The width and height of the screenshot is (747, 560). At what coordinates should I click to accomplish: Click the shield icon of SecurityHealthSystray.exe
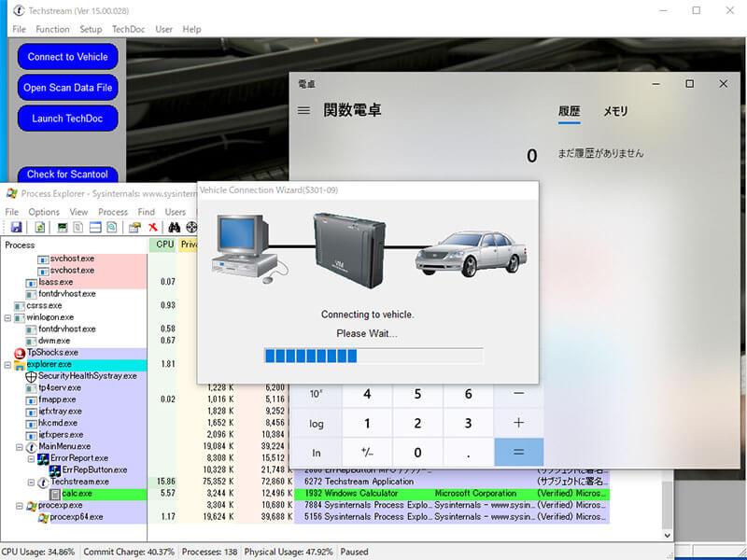(x=31, y=377)
